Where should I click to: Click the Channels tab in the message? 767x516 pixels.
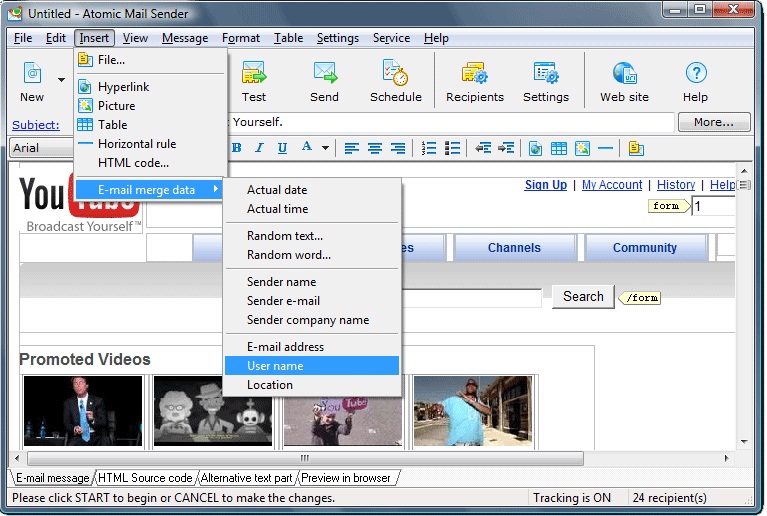point(514,247)
